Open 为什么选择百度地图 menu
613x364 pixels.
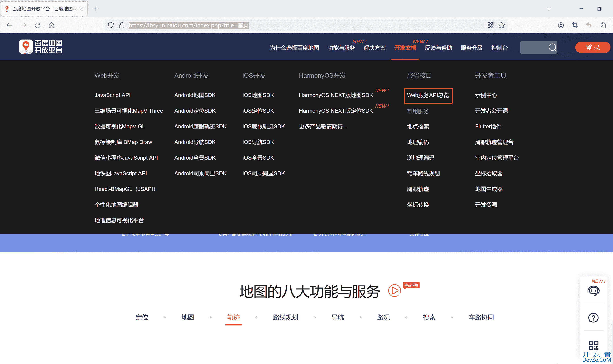pyautogui.click(x=294, y=48)
